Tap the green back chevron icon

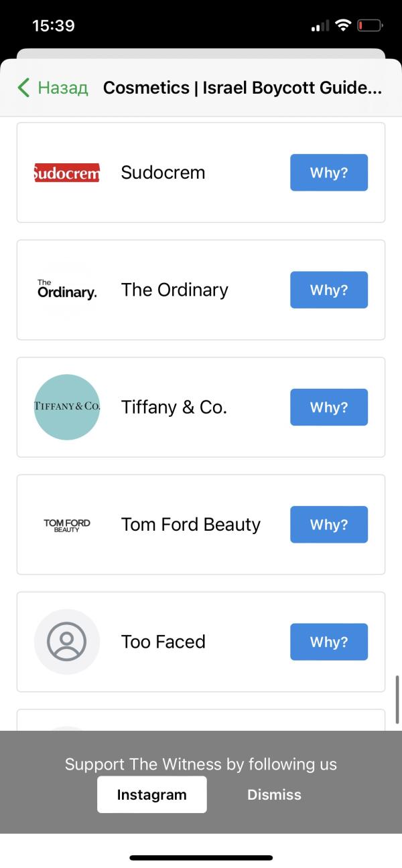(x=24, y=88)
